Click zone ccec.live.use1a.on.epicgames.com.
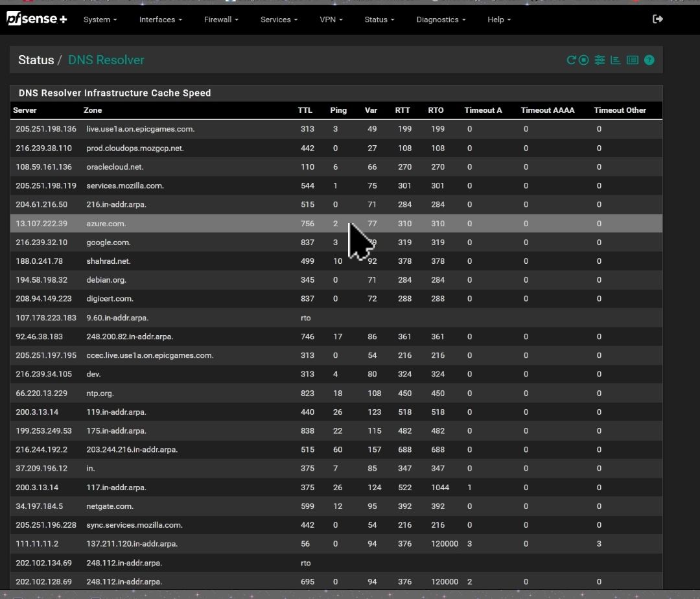This screenshot has height=599, width=700. point(150,355)
